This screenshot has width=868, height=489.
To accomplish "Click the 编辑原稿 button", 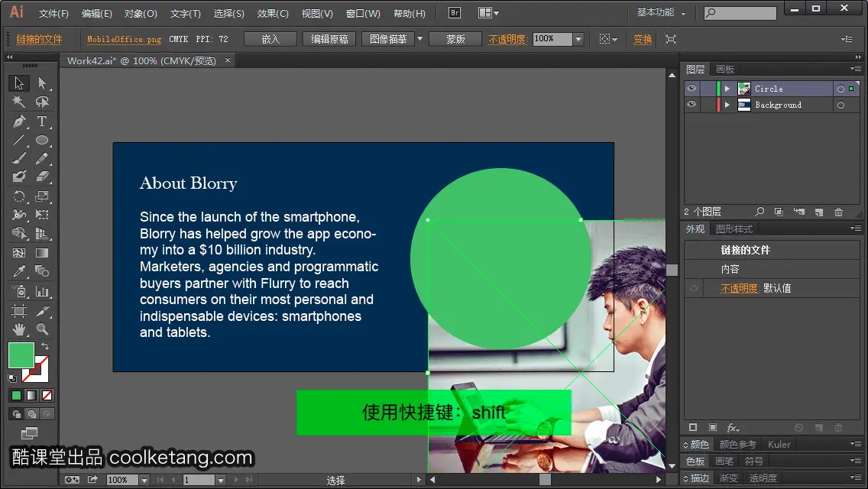I will 329,39.
